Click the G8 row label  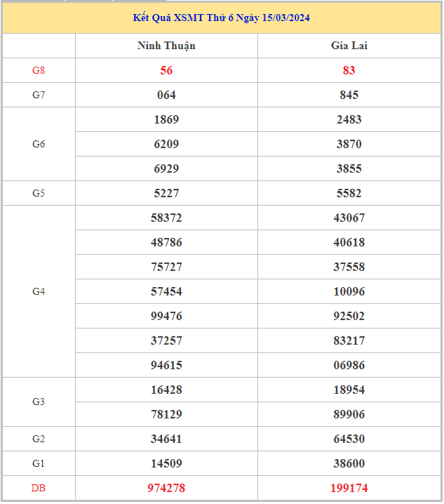(39, 70)
